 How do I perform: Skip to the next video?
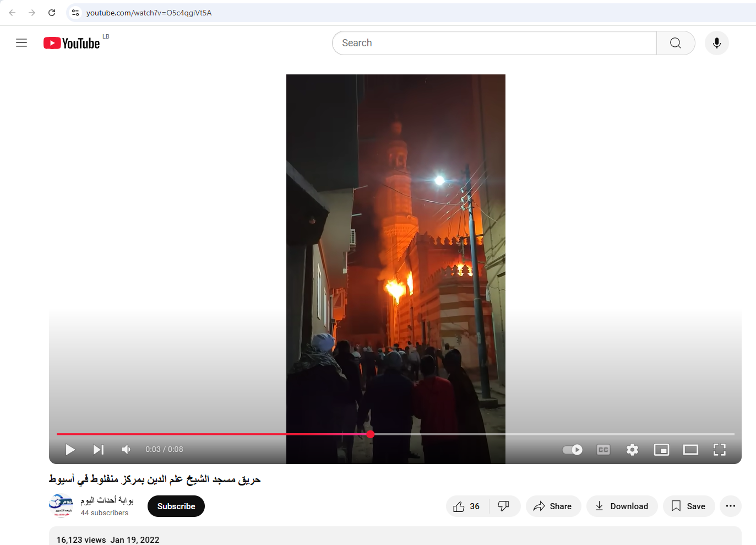(98, 450)
